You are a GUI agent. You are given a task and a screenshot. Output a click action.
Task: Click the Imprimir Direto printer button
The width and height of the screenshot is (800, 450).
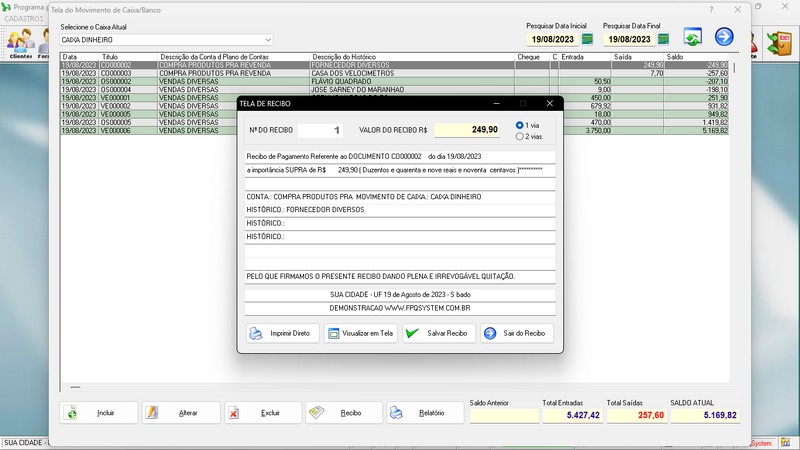[x=283, y=333]
